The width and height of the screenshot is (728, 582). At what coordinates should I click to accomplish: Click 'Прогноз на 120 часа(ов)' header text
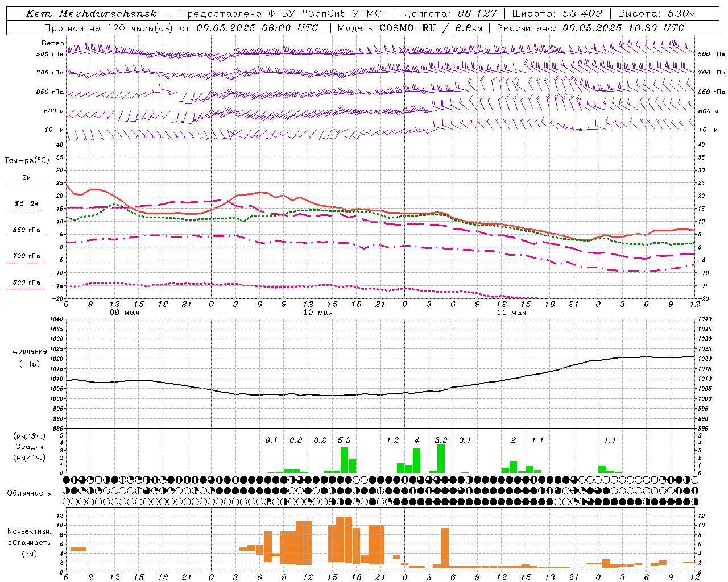(108, 28)
